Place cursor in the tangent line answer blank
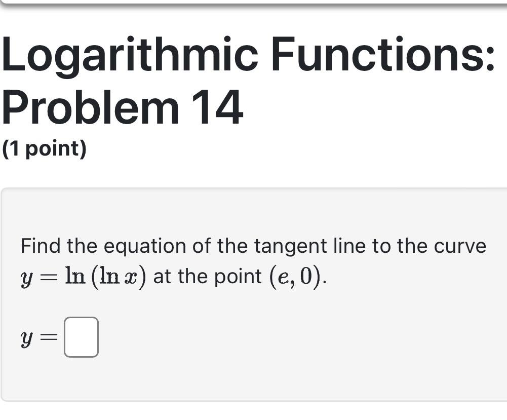Image resolution: width=507 pixels, height=420 pixels. coord(81,336)
